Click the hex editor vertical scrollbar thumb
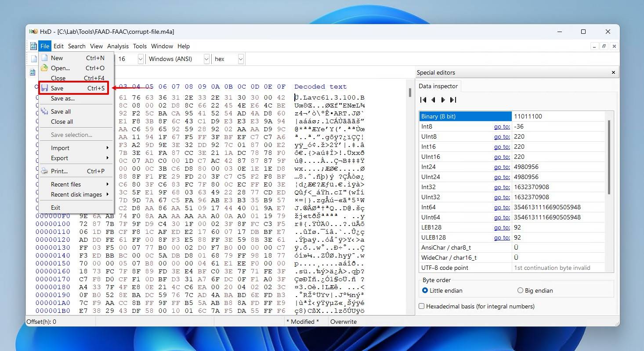This screenshot has height=351, width=644. 410,93
